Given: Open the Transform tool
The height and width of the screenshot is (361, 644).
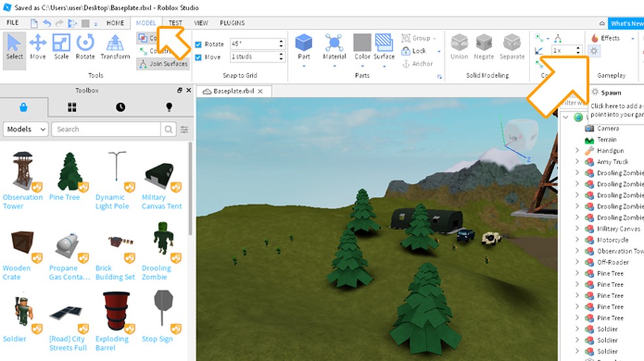Looking at the screenshot, I should click(x=115, y=47).
